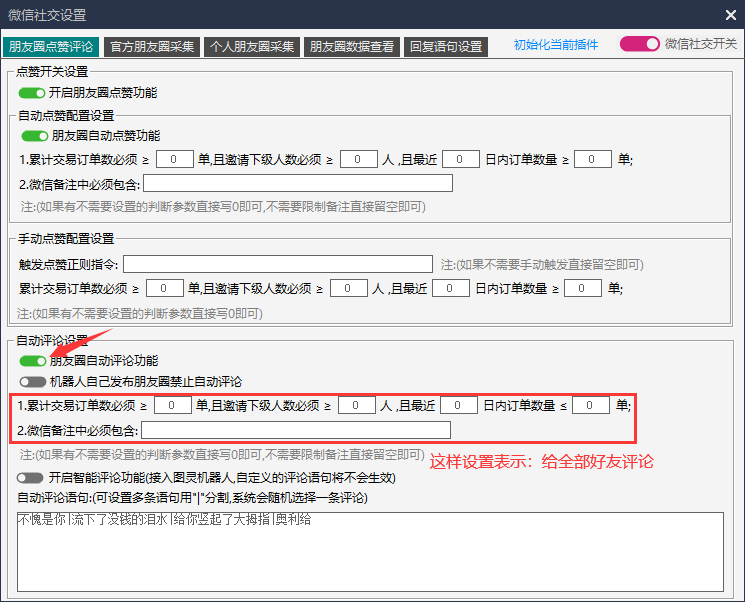Click 微信备注中必须包含 field in auto-comment section
This screenshot has height=602, width=745.
pos(296,430)
